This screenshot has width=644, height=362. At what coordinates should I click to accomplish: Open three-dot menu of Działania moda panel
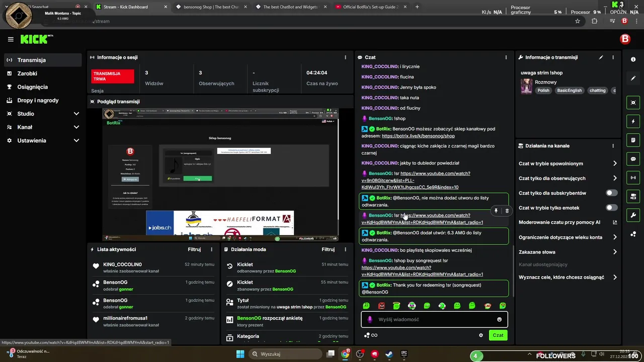(x=345, y=249)
